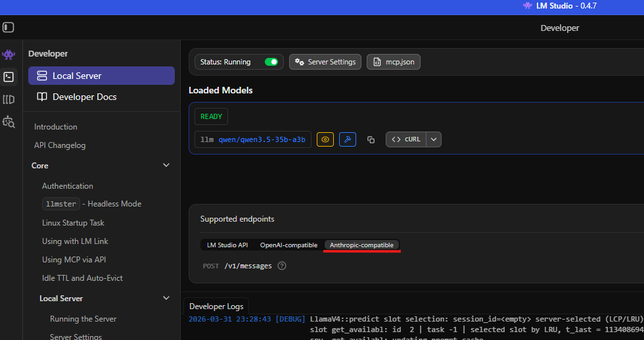Open the Authentication docs page

(67, 186)
